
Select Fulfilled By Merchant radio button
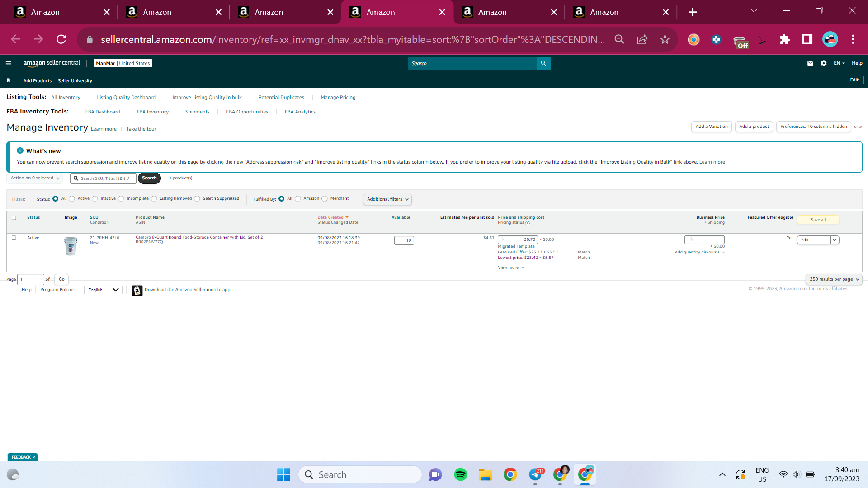pyautogui.click(x=325, y=199)
